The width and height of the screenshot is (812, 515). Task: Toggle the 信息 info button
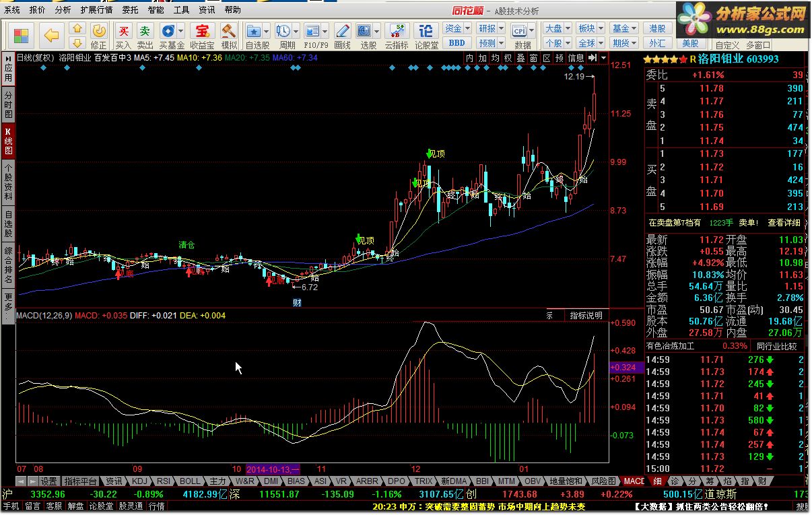(x=576, y=58)
